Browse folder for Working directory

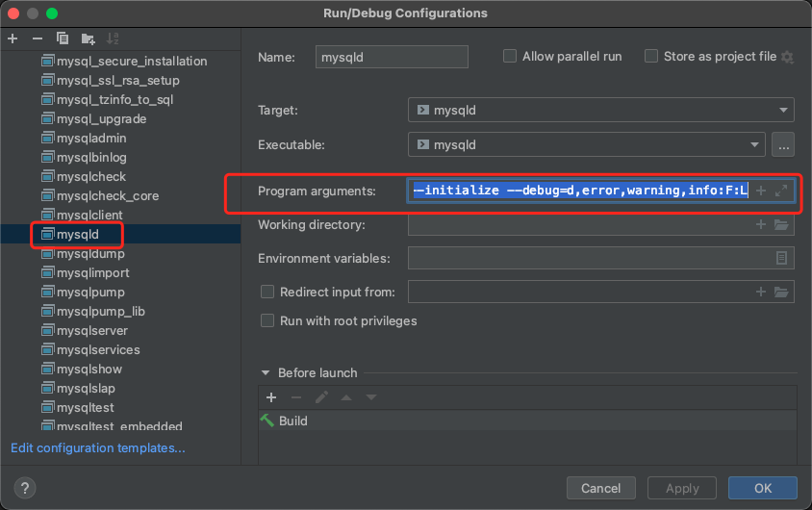click(x=781, y=225)
